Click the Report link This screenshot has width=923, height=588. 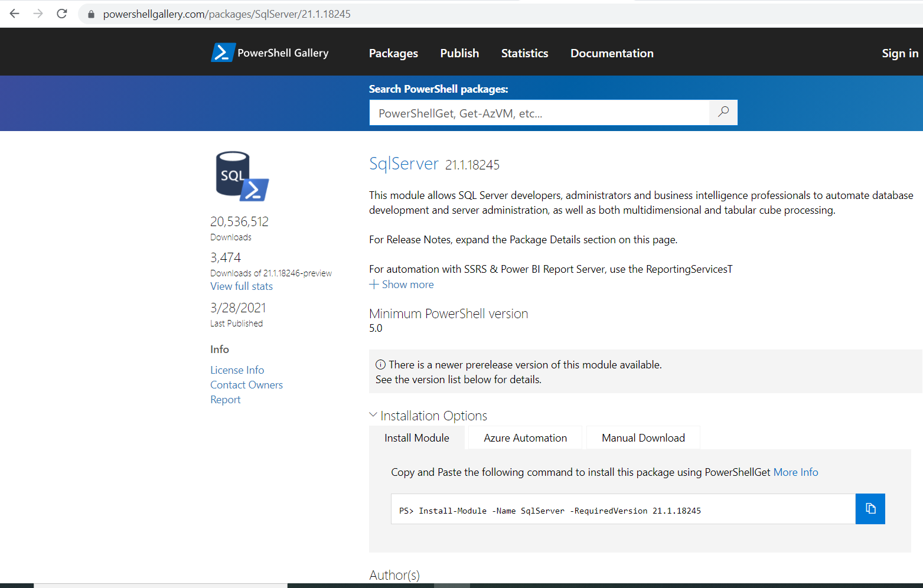226,400
